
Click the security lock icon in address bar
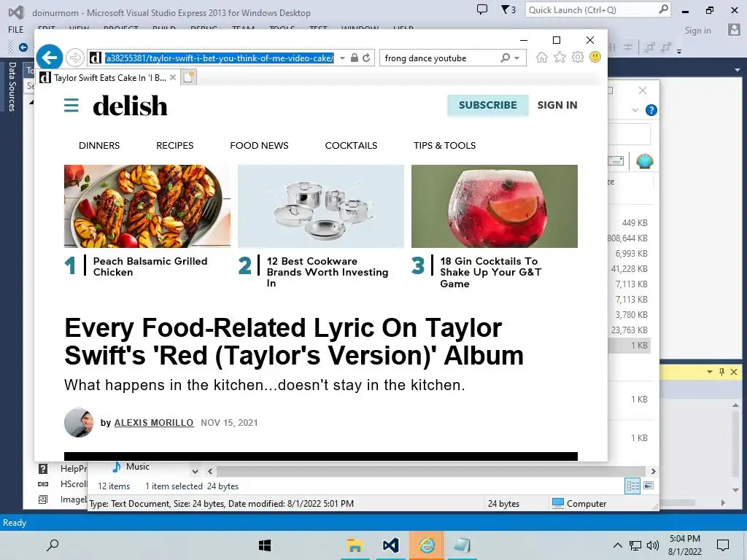pos(354,58)
